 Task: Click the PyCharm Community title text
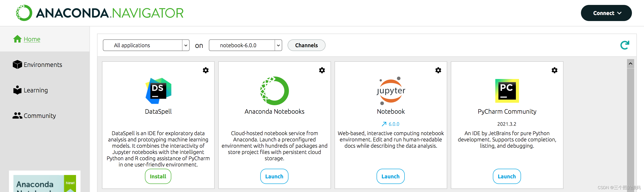tap(507, 112)
